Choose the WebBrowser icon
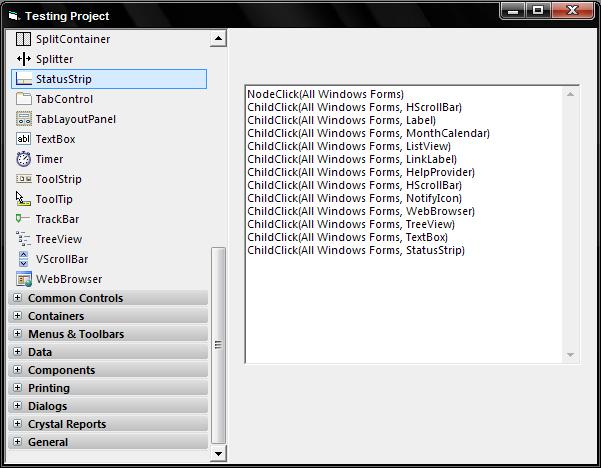This screenshot has width=601, height=468. [24, 279]
